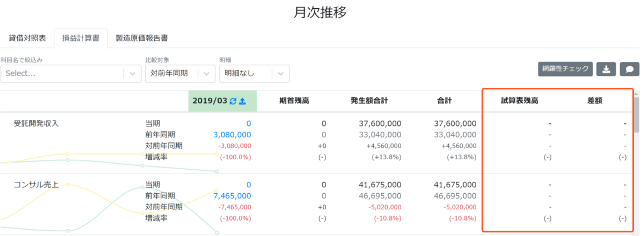Screen dimensions: 644x236
Task: Click the download icon button
Action: click(x=606, y=69)
